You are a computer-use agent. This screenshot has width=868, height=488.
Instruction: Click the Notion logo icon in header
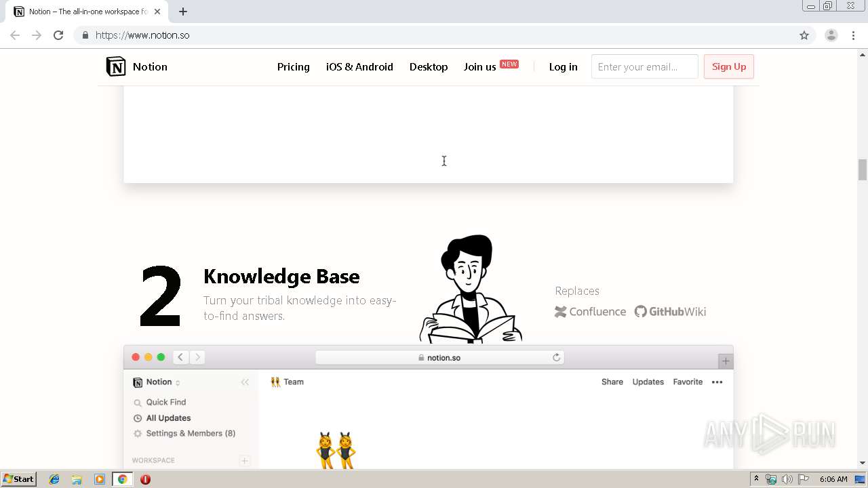click(x=116, y=66)
